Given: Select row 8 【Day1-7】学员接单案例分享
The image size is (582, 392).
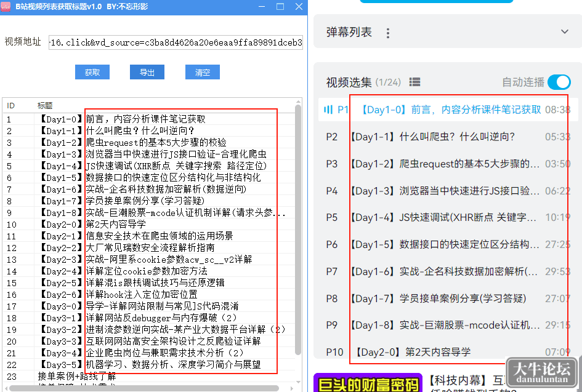Looking at the screenshot, I should pyautogui.click(x=148, y=201).
